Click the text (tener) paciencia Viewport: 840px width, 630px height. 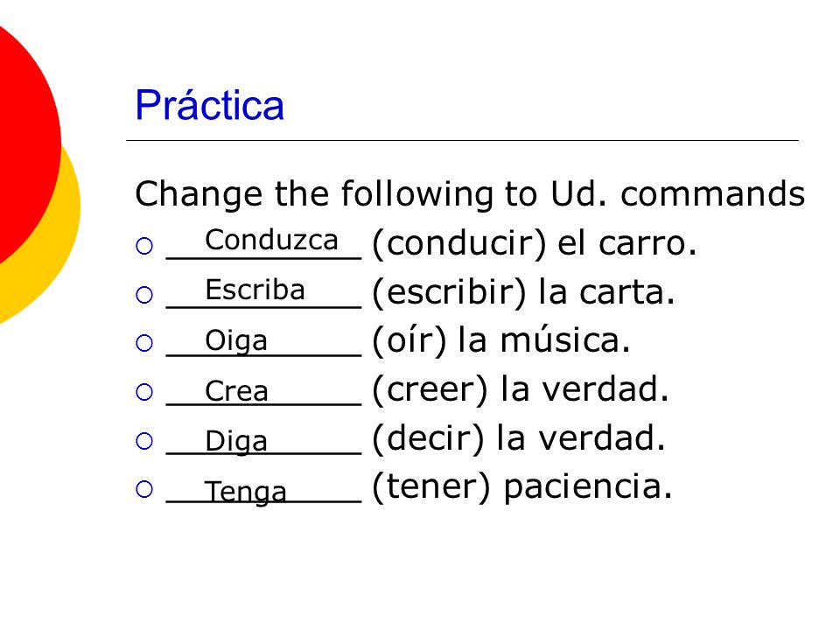(521, 487)
